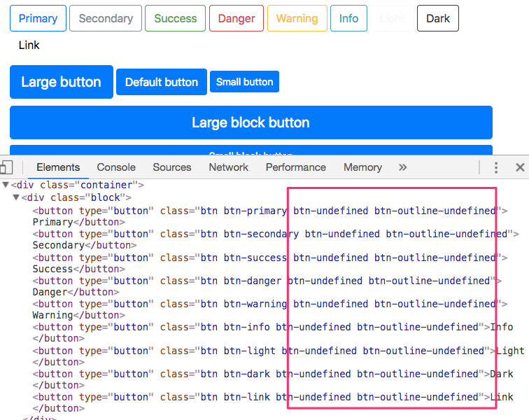Viewport: 529px width, 420px height.
Task: Click the Success outline button
Action: [x=175, y=18]
